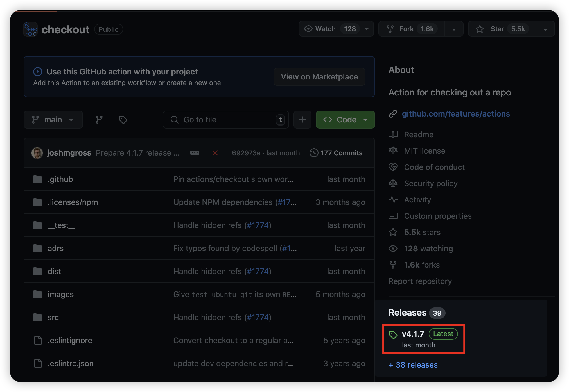Click the plus add file button
Image resolution: width=569 pixels, height=392 pixels.
point(302,120)
